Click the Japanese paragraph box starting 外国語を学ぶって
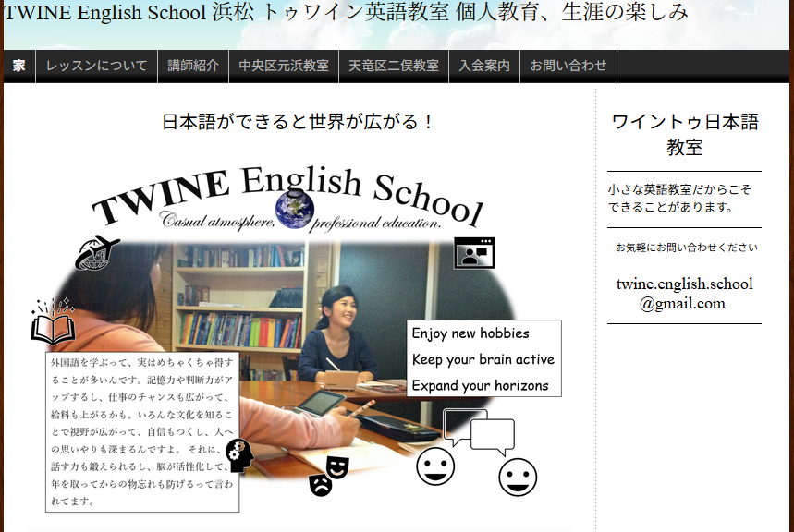The height and width of the screenshot is (532, 794). 142,430
